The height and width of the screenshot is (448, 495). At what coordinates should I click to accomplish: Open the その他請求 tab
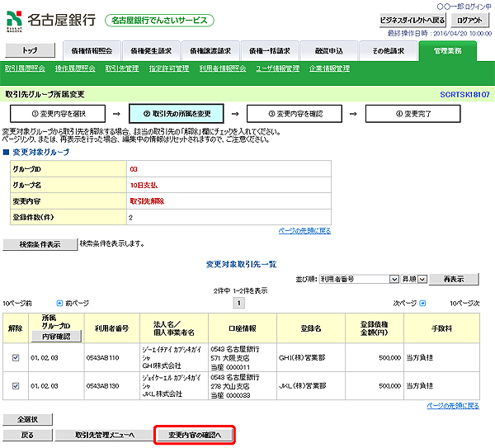tap(389, 51)
